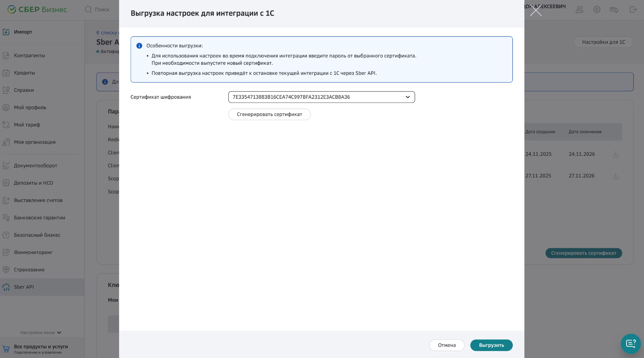Click Сгенерировать сертификат in the dialog
644x358 pixels.
pos(269,114)
